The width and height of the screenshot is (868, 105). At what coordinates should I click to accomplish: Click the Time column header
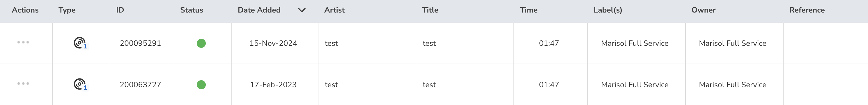point(528,10)
